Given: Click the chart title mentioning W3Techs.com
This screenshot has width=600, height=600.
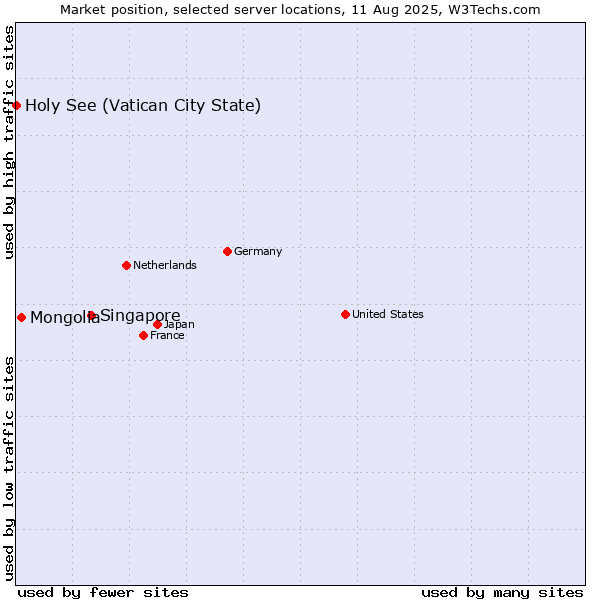Looking at the screenshot, I should [x=300, y=10].
